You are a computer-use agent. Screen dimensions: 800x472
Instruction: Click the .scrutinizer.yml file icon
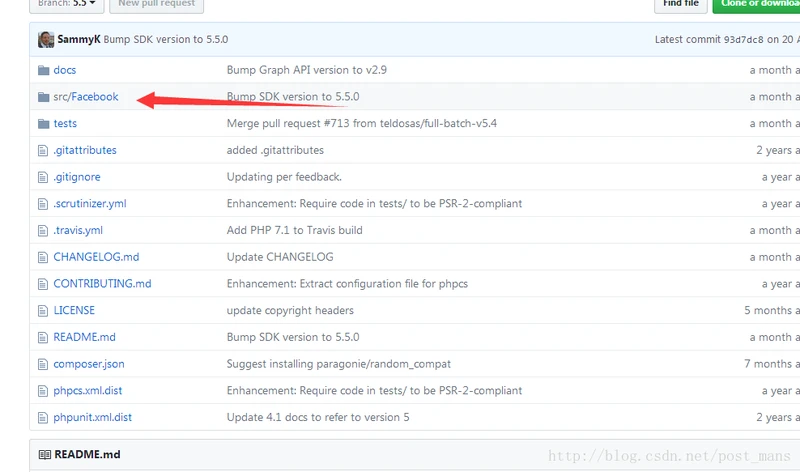click(x=43, y=204)
